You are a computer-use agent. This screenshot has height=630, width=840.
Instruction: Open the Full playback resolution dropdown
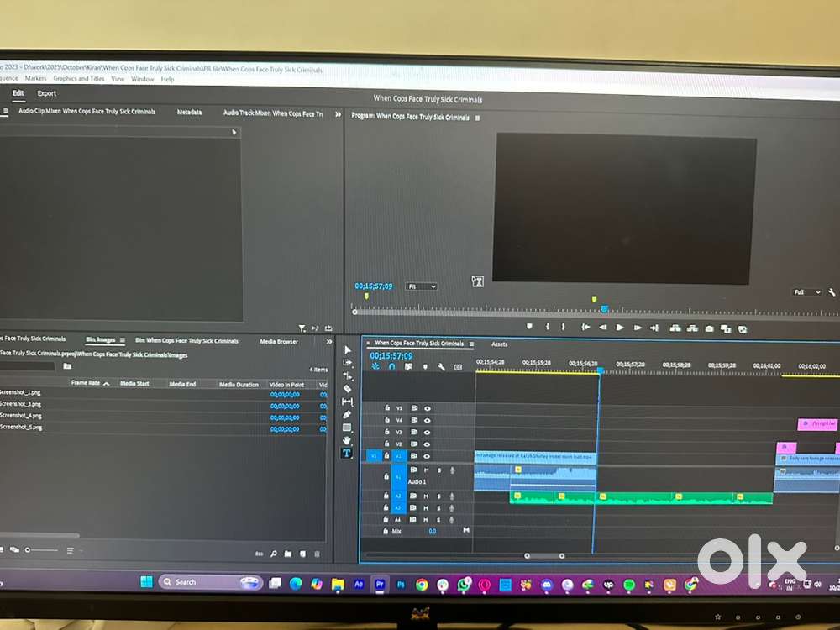[807, 292]
